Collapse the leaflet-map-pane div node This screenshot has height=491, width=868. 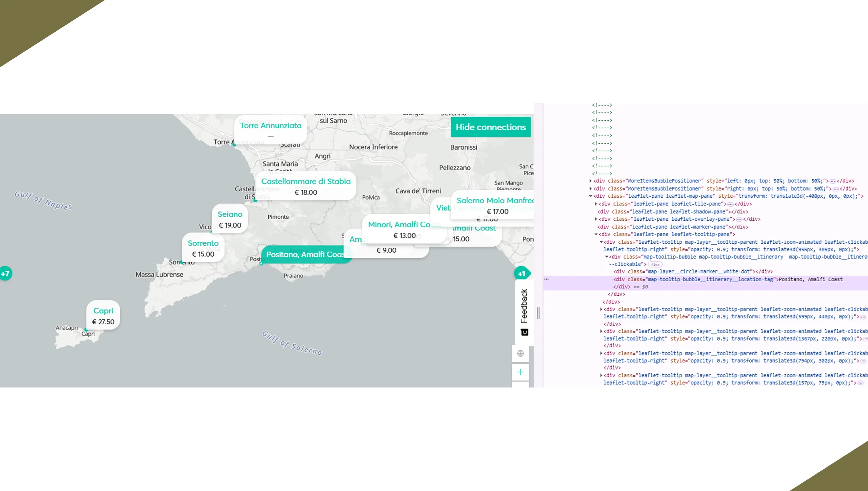pyautogui.click(x=590, y=196)
